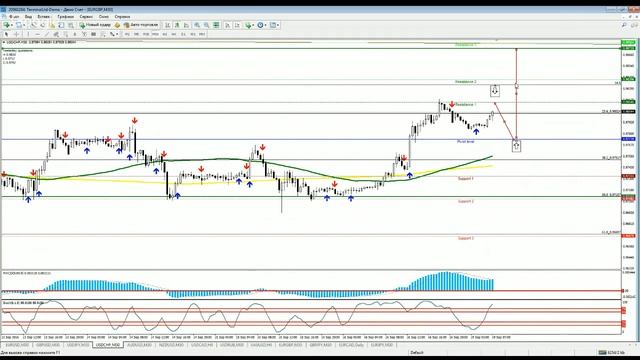Expand the Arrows tool dropdown
This screenshot has height=360, width=640.
(117, 34)
